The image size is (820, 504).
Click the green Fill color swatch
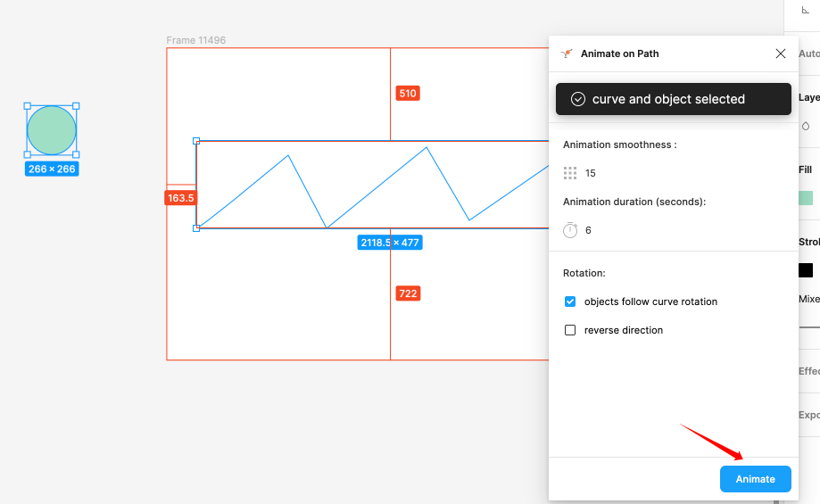pyautogui.click(x=806, y=198)
